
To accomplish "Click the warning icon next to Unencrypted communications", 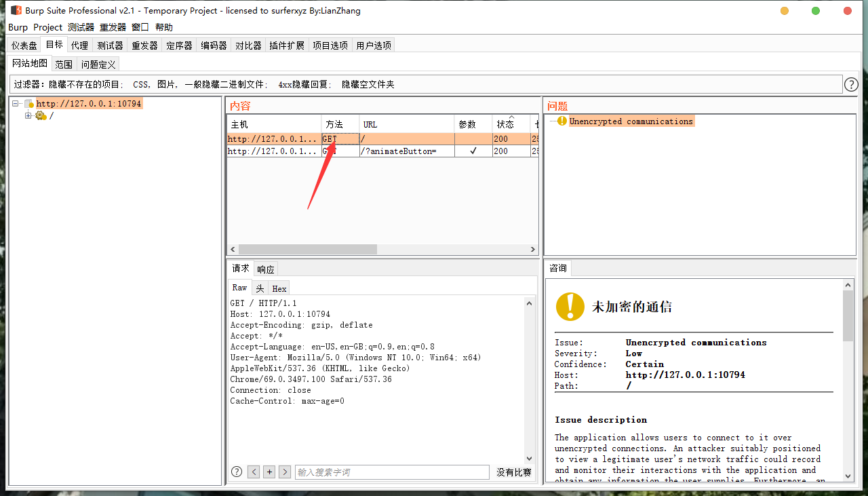I will (x=561, y=121).
